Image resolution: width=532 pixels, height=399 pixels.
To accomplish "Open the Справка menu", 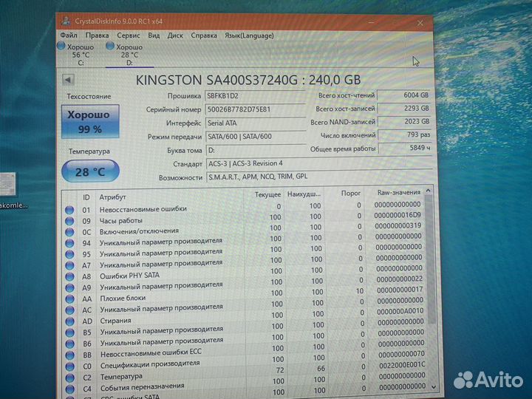I will (204, 35).
